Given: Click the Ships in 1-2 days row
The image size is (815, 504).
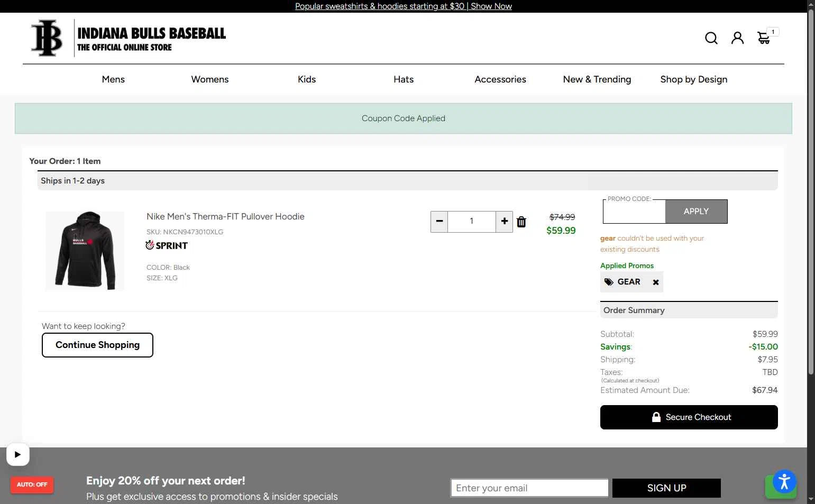Looking at the screenshot, I should (408, 181).
